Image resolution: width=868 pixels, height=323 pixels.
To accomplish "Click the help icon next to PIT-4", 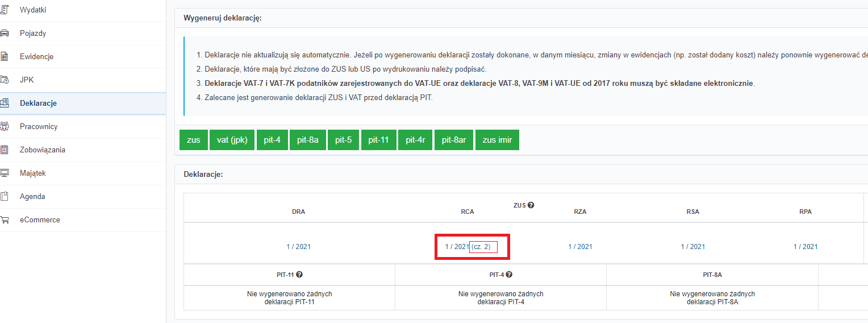I will pos(509,275).
